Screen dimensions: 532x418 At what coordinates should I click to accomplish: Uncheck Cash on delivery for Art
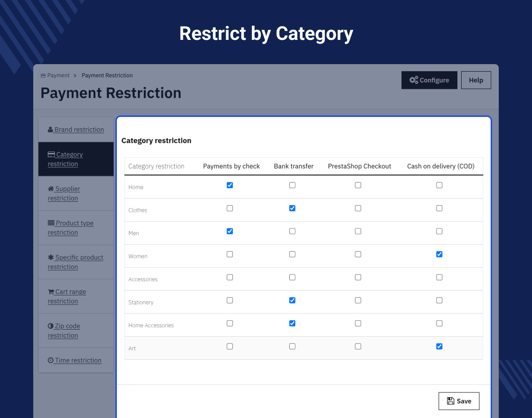tap(439, 347)
